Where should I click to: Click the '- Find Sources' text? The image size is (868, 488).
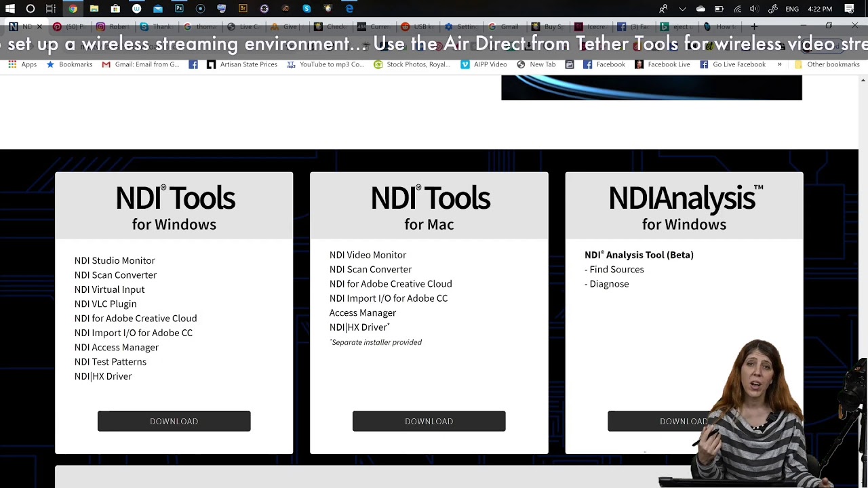click(614, 269)
